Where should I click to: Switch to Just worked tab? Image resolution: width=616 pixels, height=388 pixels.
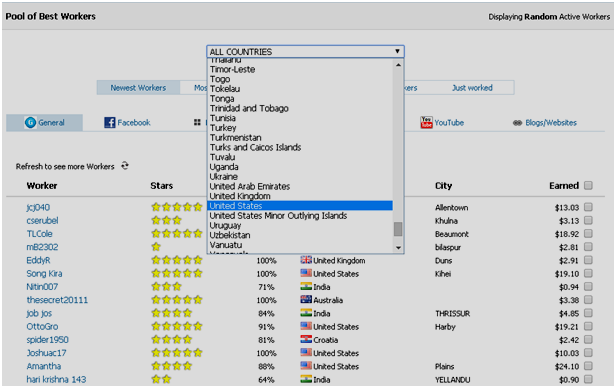click(x=472, y=88)
